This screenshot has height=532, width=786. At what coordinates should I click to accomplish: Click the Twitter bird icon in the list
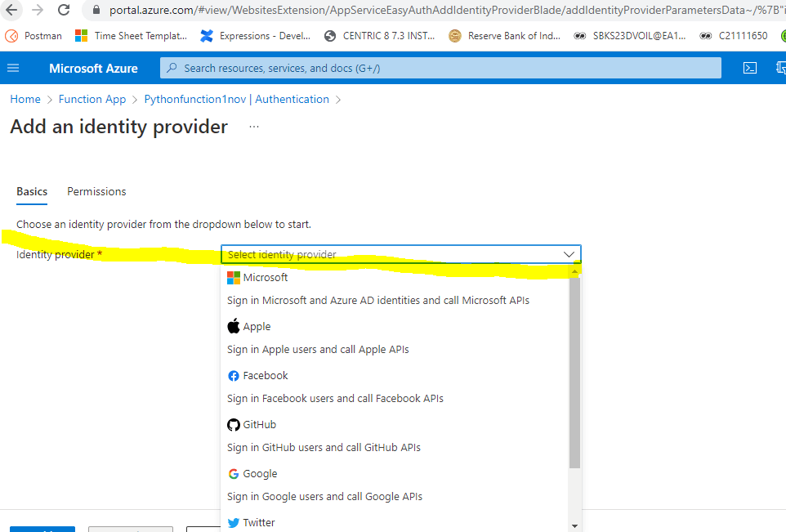[x=232, y=522]
